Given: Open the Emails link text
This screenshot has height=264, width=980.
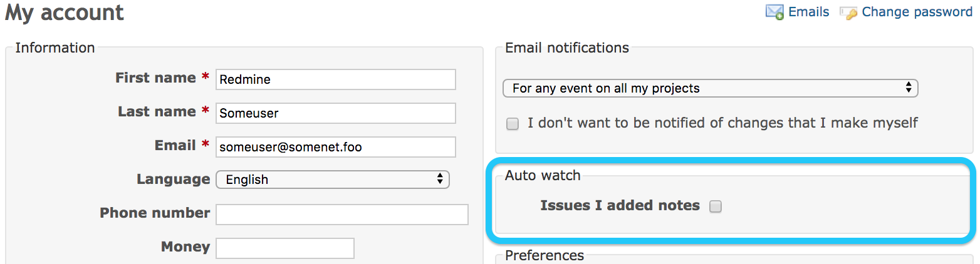Looking at the screenshot, I should click(x=808, y=12).
